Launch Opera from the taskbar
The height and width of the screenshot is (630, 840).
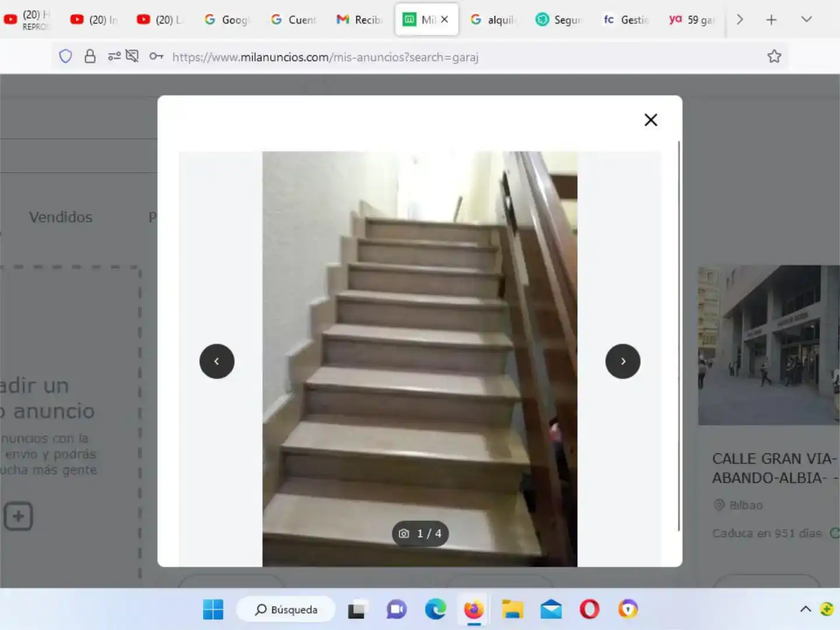589,610
